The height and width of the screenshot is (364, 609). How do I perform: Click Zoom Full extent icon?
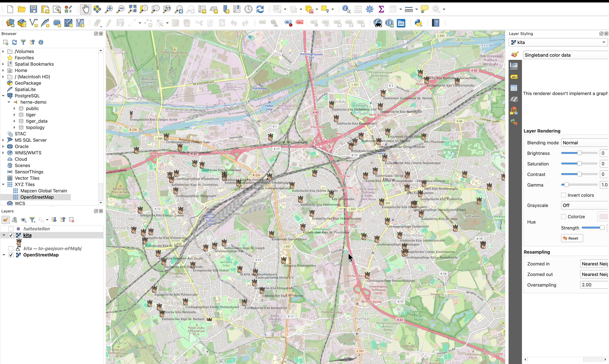(132, 9)
